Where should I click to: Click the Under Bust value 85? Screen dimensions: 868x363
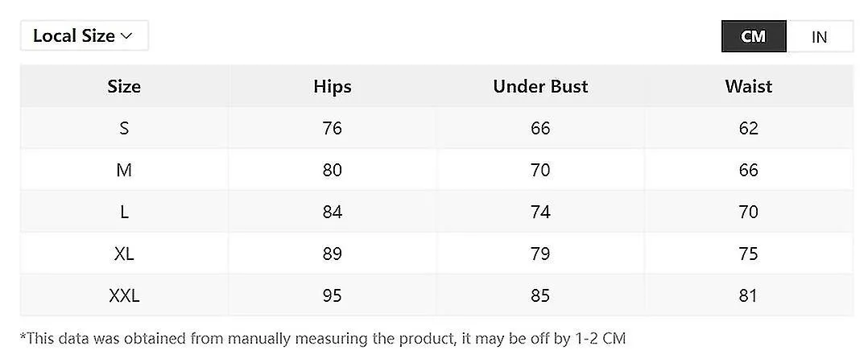pyautogui.click(x=540, y=295)
